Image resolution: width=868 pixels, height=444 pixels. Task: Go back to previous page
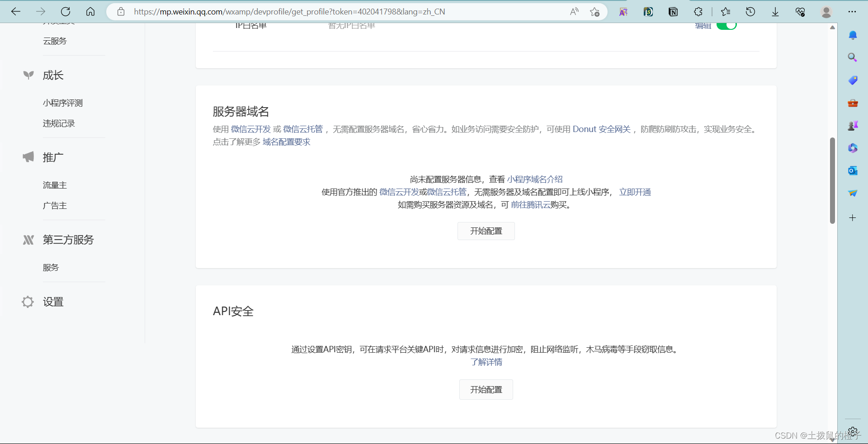pyautogui.click(x=16, y=12)
